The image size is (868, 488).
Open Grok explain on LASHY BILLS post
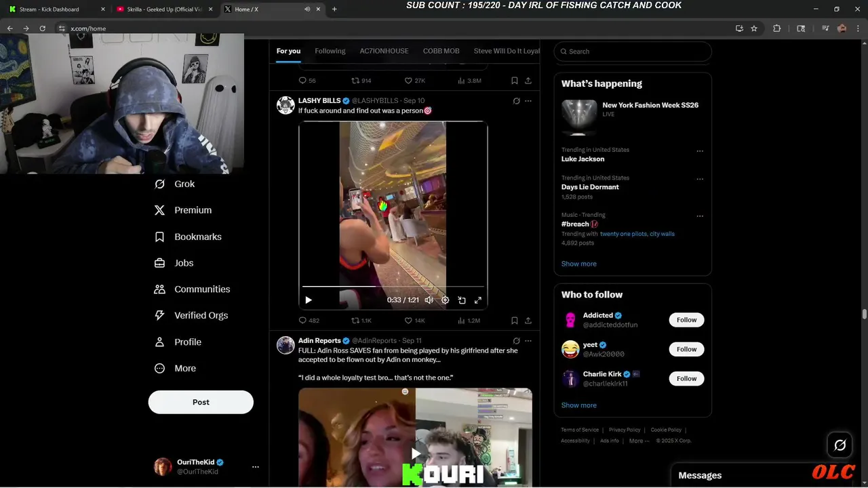[516, 101]
